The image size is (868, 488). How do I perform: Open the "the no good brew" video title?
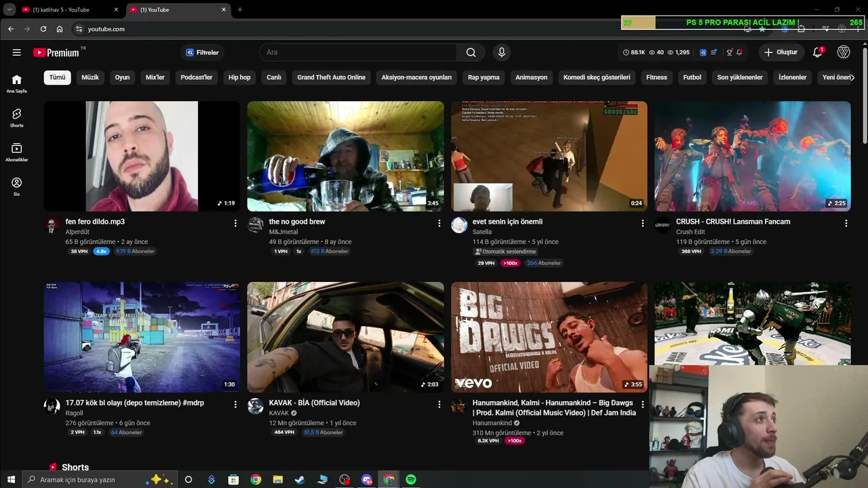pos(297,222)
